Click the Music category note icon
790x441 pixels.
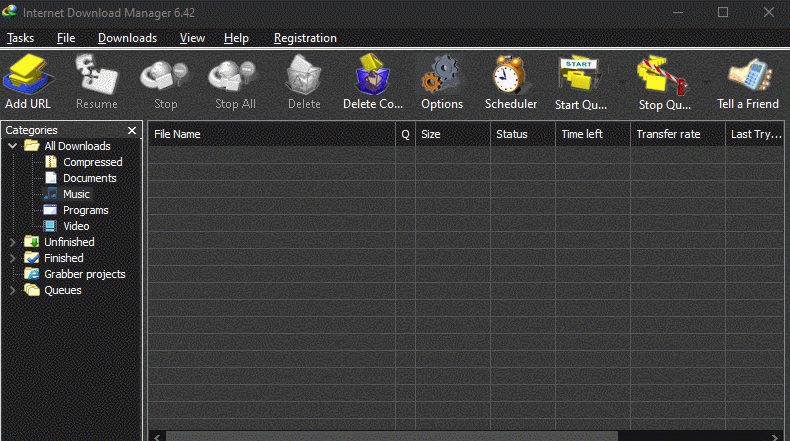click(51, 194)
